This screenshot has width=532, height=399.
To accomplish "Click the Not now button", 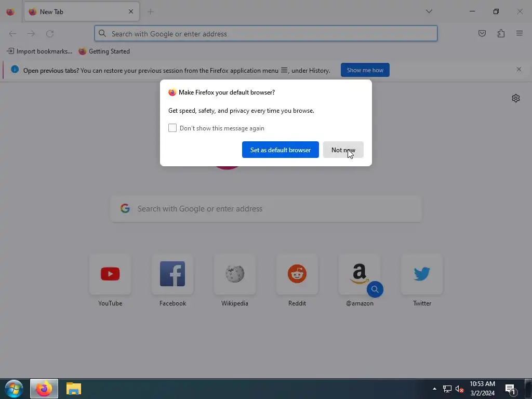I will coord(343,150).
